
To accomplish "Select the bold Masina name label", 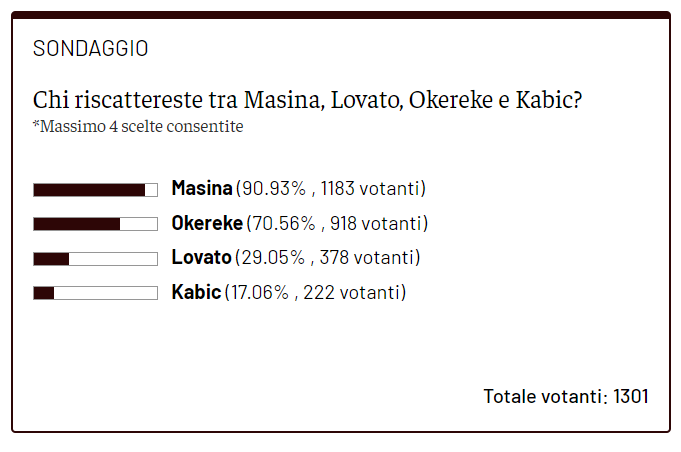I will tap(202, 188).
